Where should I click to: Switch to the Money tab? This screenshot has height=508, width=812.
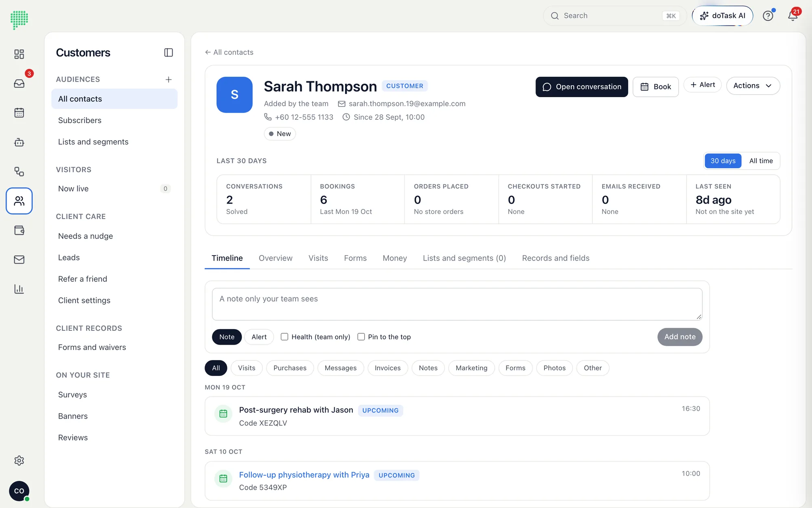[x=395, y=258]
